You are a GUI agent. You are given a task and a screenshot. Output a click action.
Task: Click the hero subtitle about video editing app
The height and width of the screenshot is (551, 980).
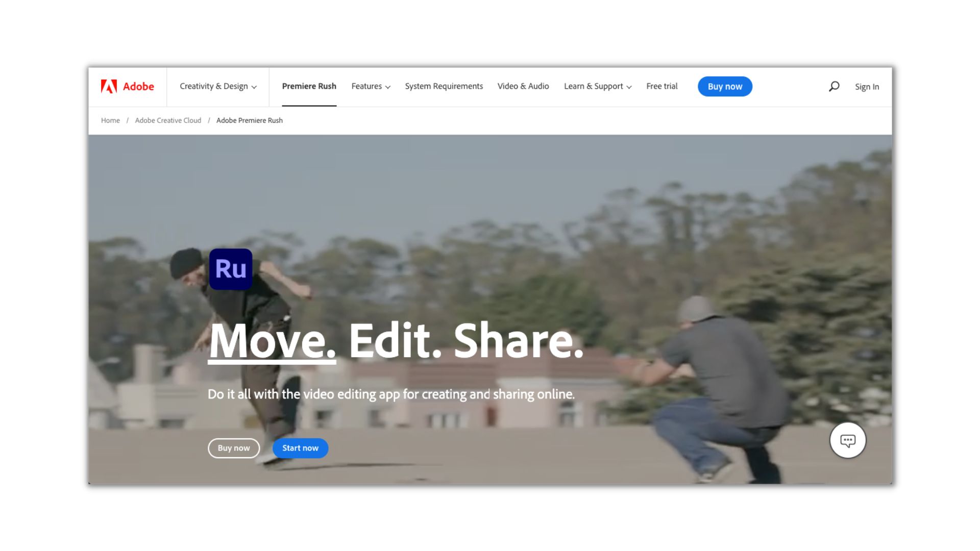point(391,394)
